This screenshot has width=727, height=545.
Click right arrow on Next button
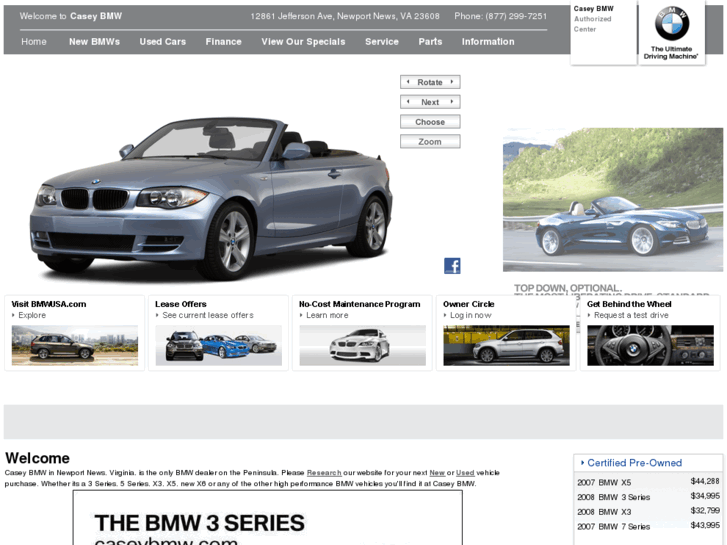coord(452,102)
